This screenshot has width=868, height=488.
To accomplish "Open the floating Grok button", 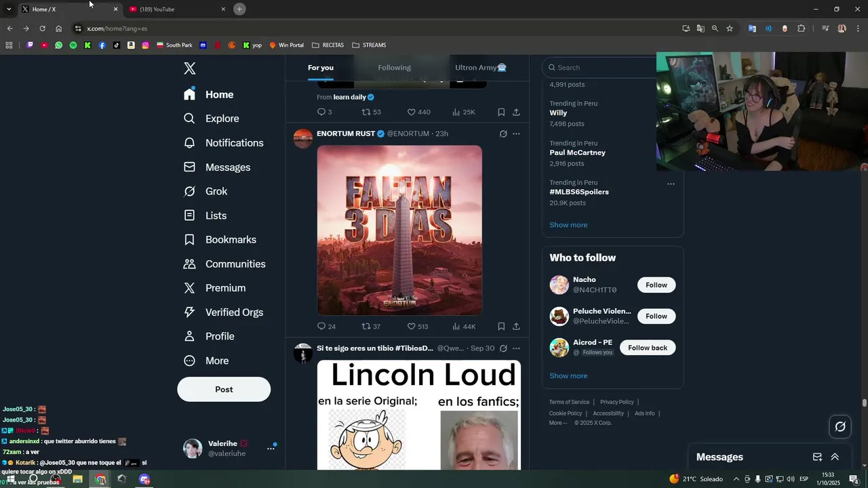I will [x=840, y=426].
